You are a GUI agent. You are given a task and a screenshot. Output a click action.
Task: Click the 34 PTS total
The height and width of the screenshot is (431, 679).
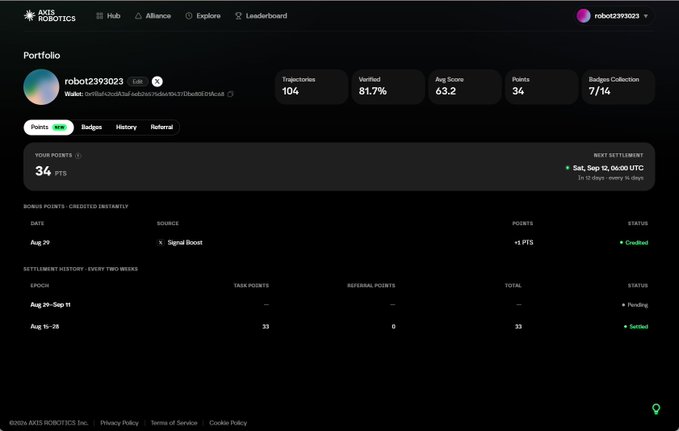tap(51, 171)
